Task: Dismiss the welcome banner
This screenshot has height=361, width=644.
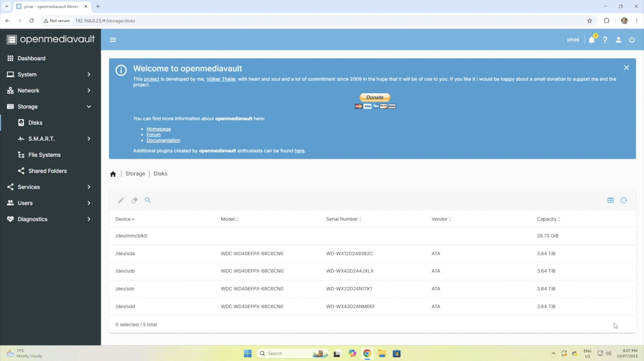Action: click(x=626, y=68)
